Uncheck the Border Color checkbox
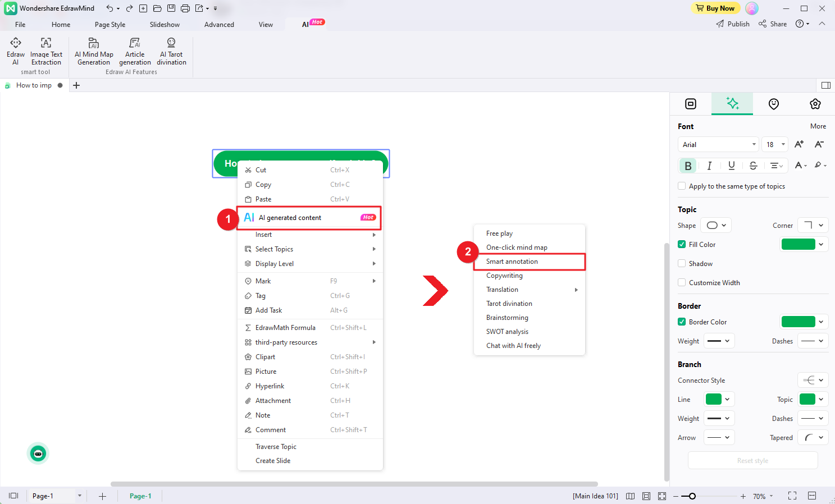The image size is (835, 504). 682,322
